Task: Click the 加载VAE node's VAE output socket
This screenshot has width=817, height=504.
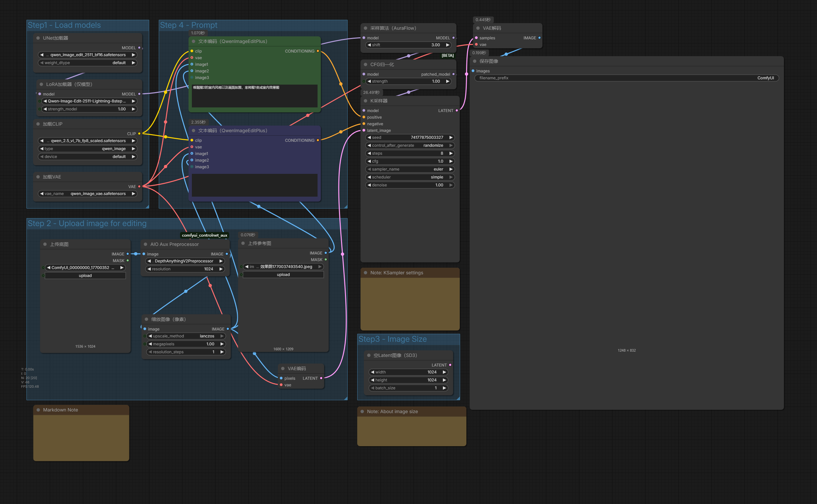Action: (x=139, y=187)
